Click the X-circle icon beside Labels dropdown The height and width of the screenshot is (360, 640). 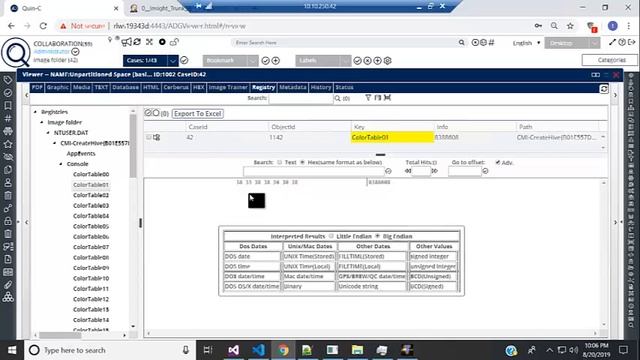[x=368, y=61]
